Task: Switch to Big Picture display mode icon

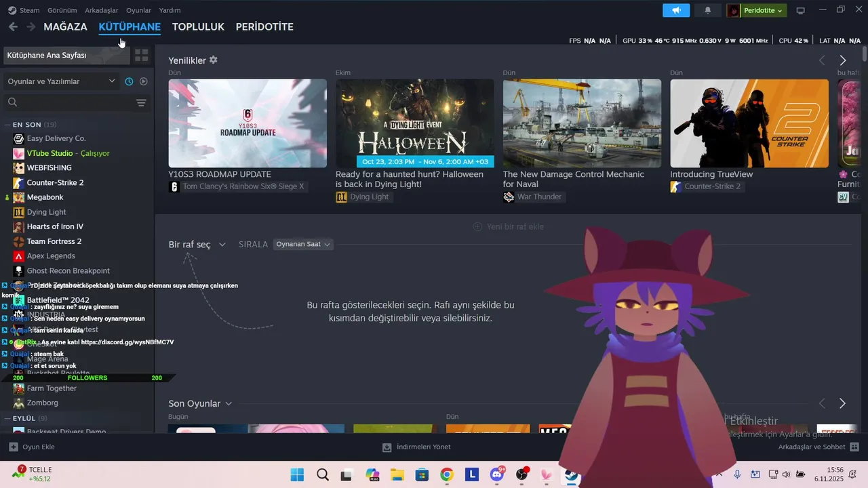Action: pos(801,10)
